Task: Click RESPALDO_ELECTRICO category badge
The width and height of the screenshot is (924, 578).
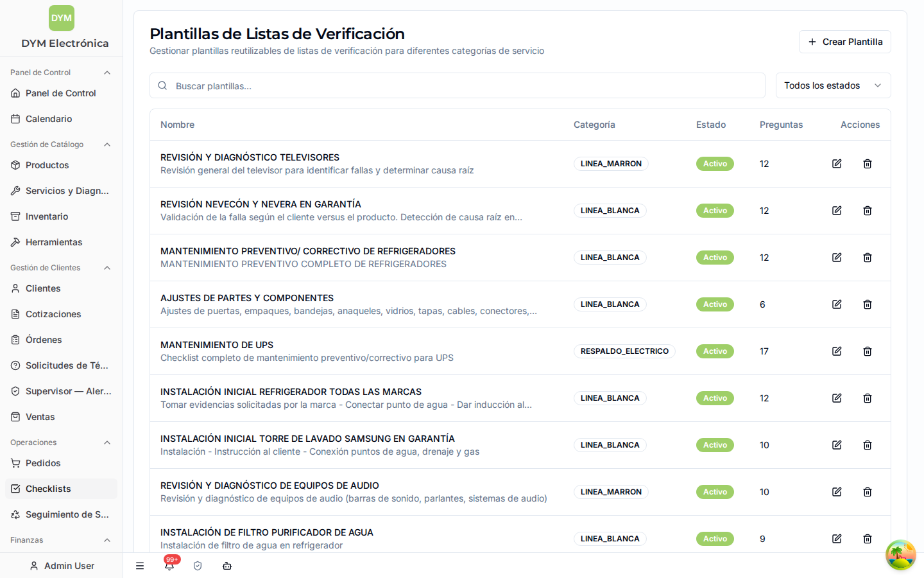Action: pos(624,351)
